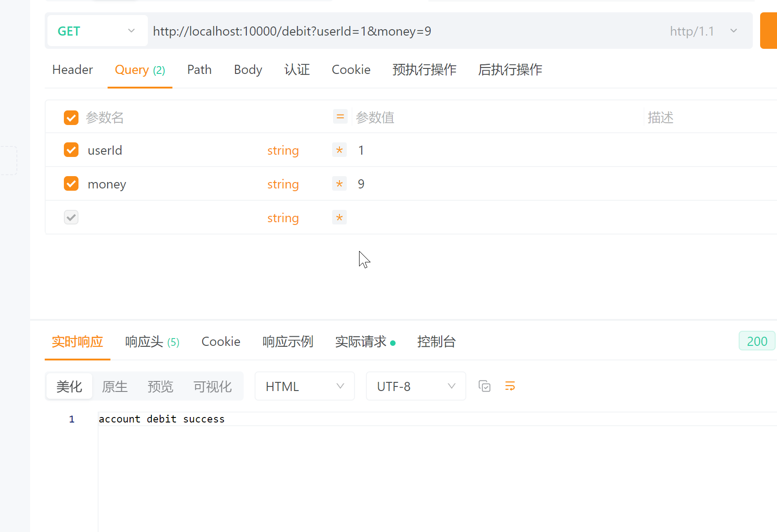
Task: Click the userId parameter name field
Action: (x=173, y=150)
